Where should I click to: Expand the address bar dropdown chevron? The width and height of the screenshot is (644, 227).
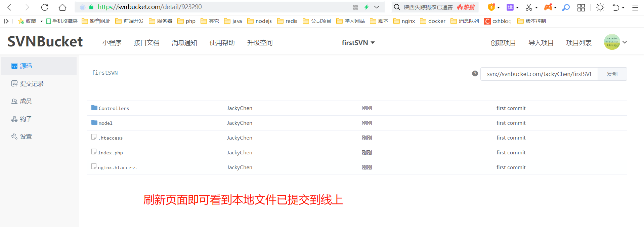click(377, 7)
